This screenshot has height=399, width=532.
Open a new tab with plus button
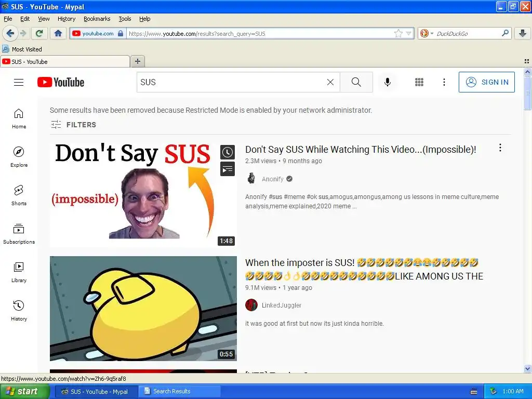tap(137, 61)
